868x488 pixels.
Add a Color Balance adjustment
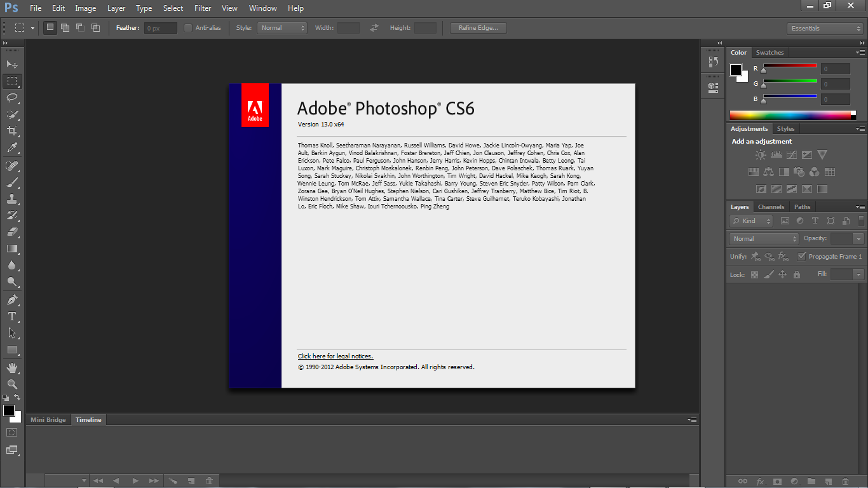[x=769, y=172]
